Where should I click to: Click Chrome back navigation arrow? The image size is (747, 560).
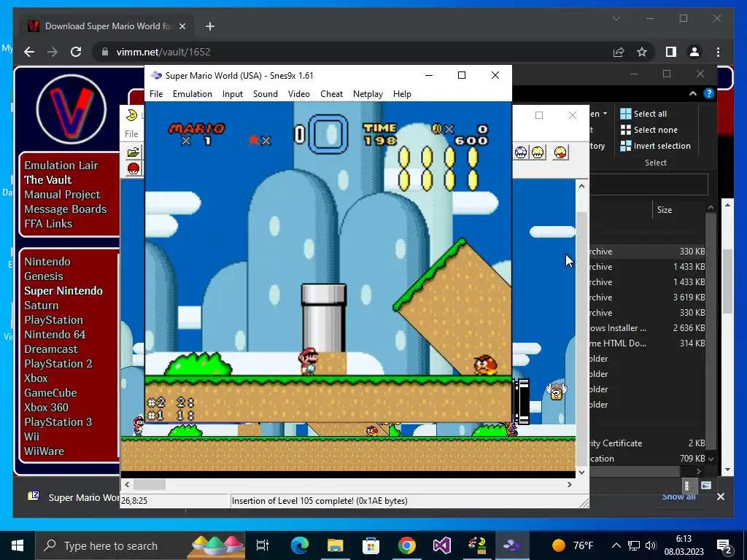[29, 52]
